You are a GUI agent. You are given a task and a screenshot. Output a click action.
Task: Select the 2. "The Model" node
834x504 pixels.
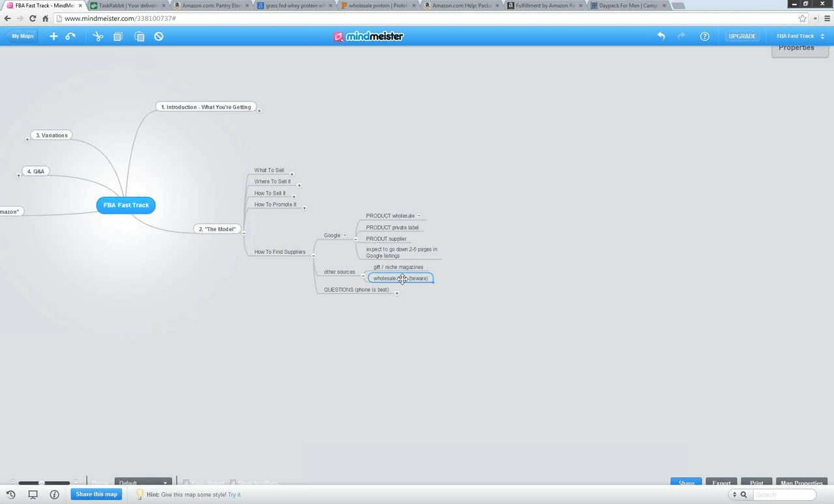(x=218, y=229)
